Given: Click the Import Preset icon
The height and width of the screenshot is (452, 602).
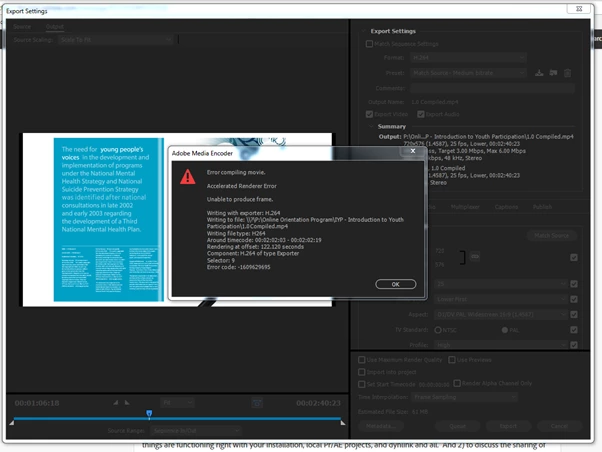Looking at the screenshot, I should pyautogui.click(x=553, y=73).
